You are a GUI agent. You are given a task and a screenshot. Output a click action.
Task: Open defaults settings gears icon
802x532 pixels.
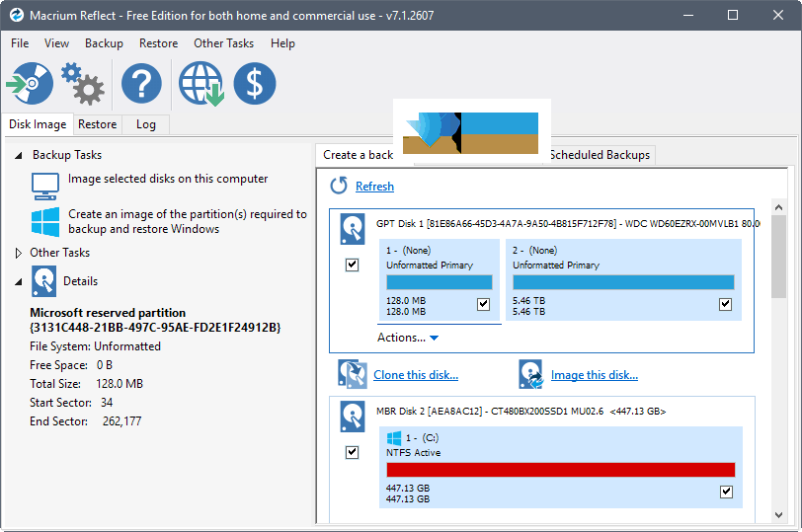(x=83, y=83)
